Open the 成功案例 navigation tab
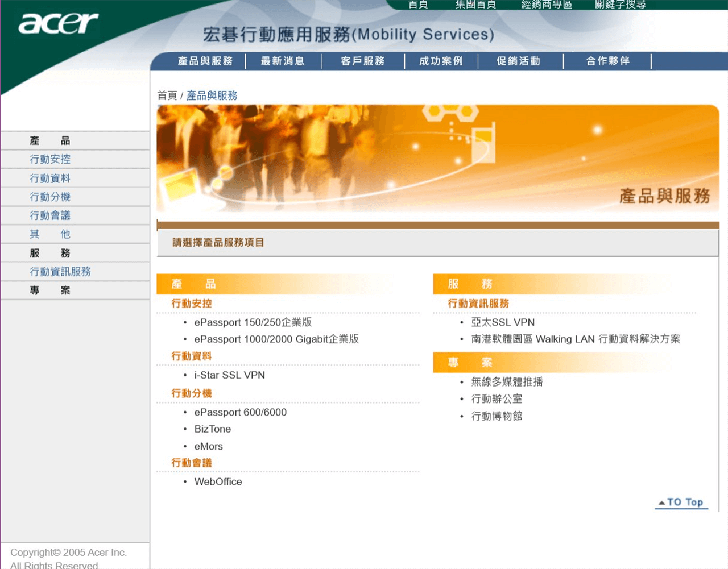 click(x=441, y=61)
